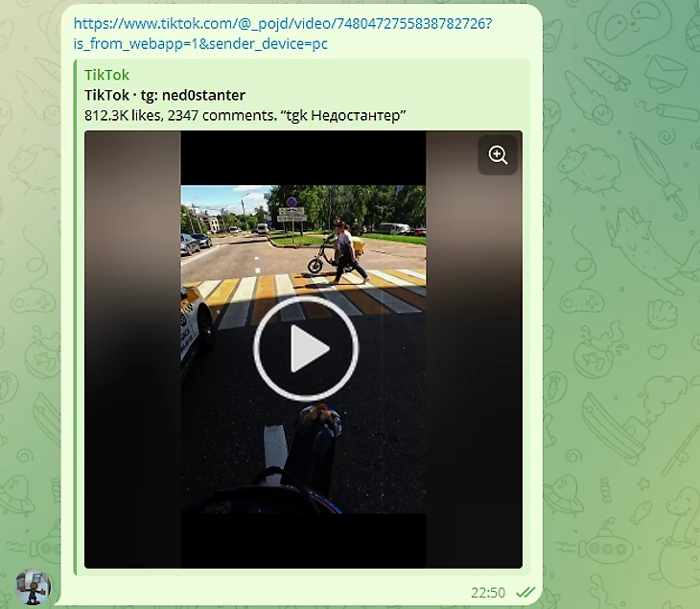The width and height of the screenshot is (700, 609).
Task: Click the blurred left side of the preview
Action: pyautogui.click(x=132, y=349)
